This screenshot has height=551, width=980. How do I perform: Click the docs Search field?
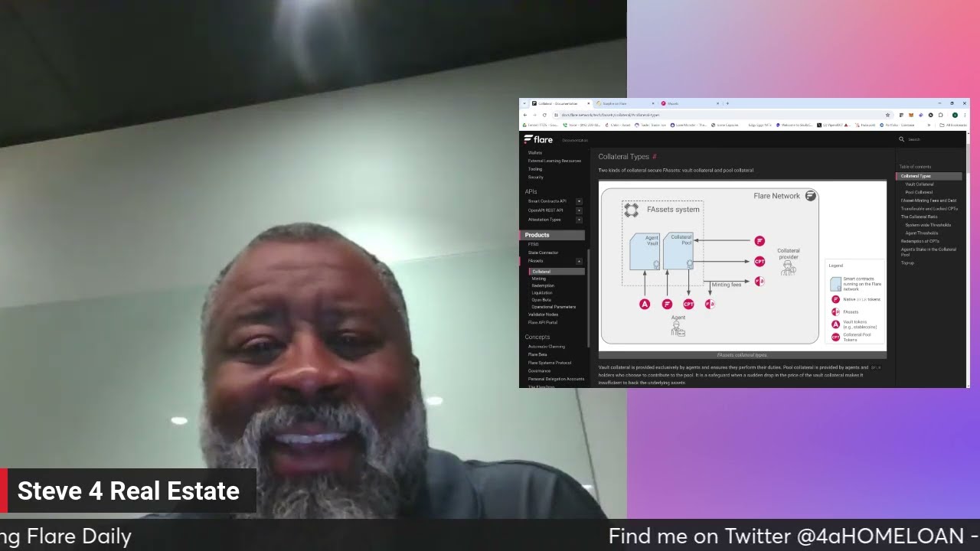coord(913,139)
